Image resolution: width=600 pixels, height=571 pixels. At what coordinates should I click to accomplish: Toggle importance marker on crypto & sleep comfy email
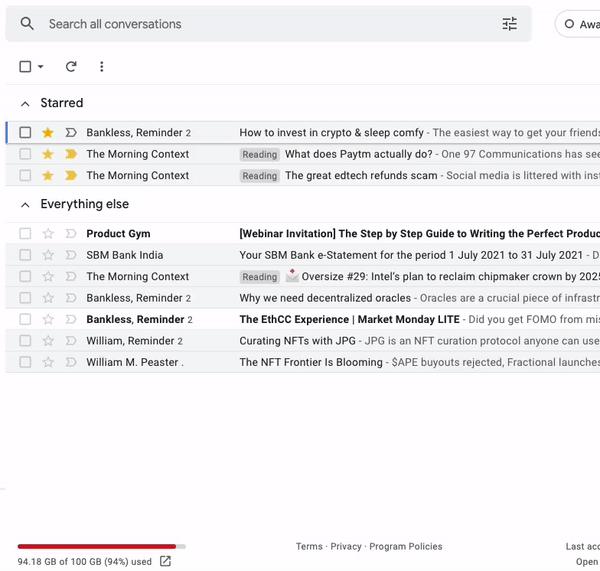(71, 133)
